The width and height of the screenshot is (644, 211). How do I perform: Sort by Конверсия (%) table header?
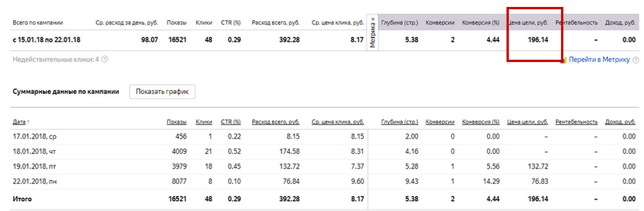480,122
